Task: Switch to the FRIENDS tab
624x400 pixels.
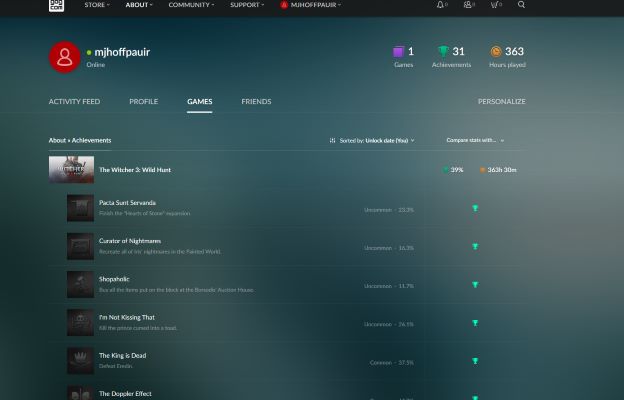Action: tap(256, 101)
